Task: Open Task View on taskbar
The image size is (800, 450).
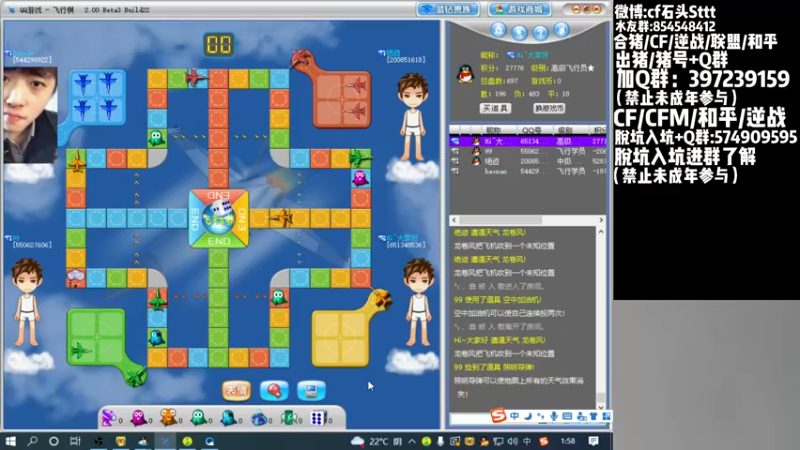Action: pyautogui.click(x=75, y=441)
